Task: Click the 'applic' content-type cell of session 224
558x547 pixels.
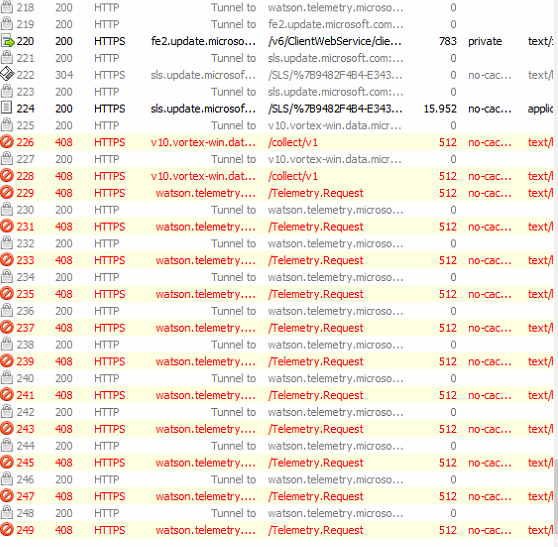Action: click(x=540, y=109)
